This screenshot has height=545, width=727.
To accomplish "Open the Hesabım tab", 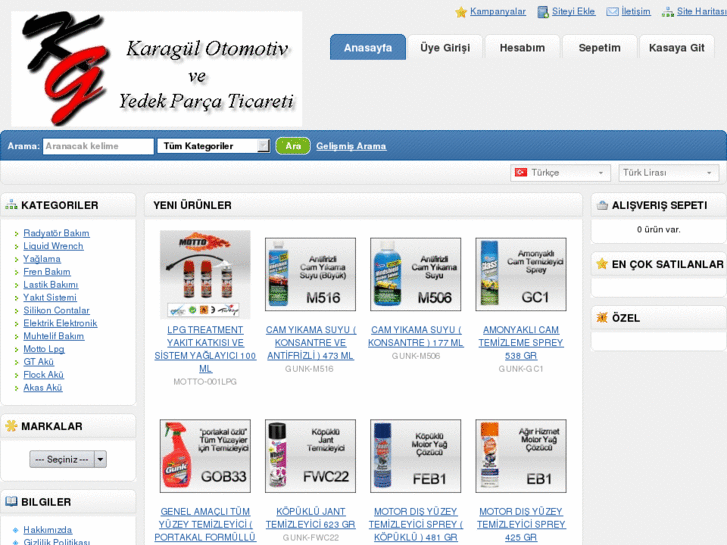I will click(522, 47).
